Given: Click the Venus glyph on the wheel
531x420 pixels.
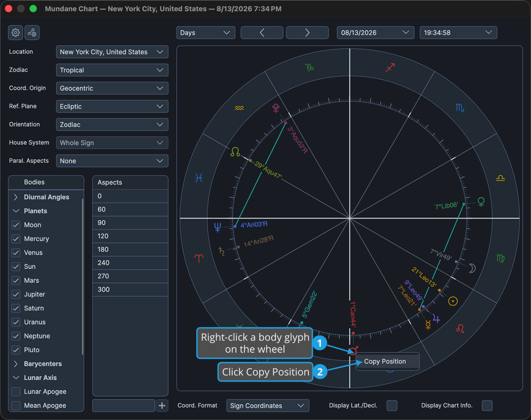Looking at the screenshot, I should coord(481,202).
